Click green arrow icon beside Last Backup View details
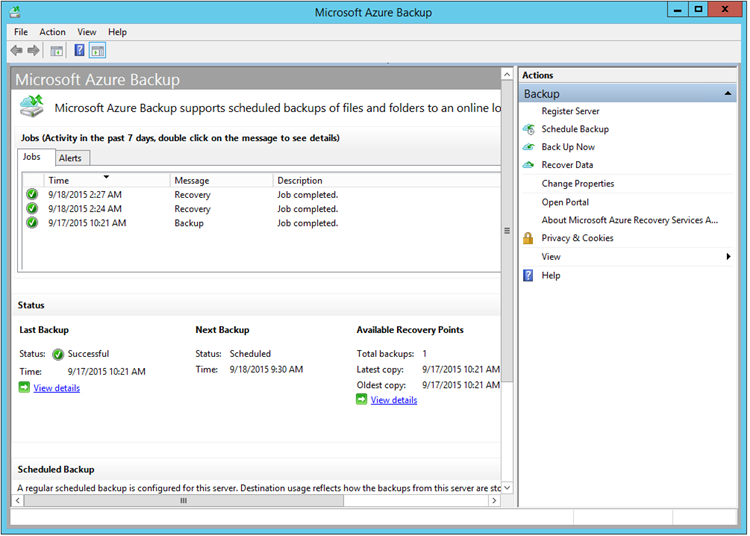Viewport: 750px width, 536px height. pos(24,387)
